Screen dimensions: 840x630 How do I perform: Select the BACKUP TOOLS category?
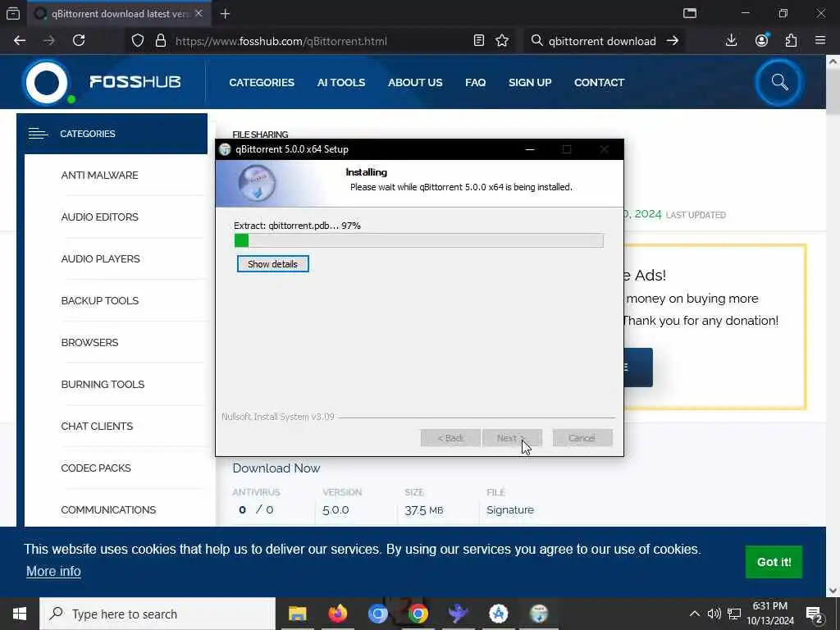[99, 300]
